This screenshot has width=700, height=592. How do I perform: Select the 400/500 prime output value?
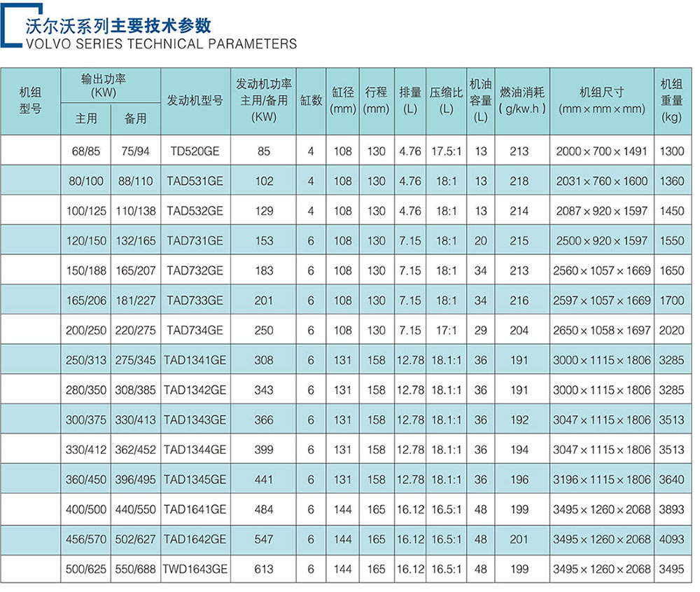[86, 510]
